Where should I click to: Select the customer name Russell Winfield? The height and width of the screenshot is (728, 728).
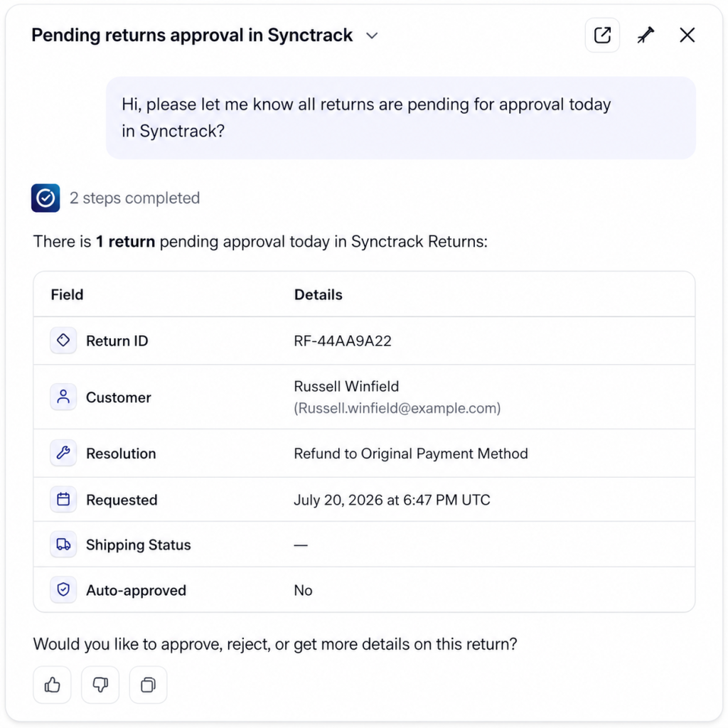click(x=346, y=386)
